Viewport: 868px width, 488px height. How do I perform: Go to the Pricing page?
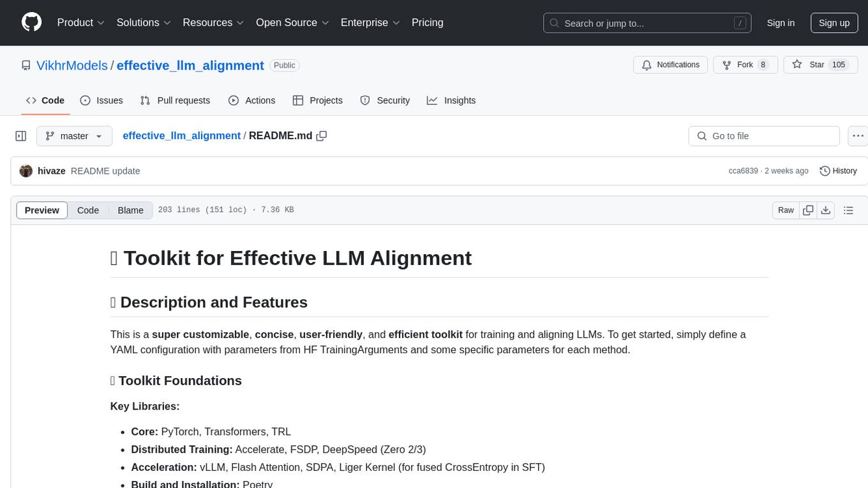(x=428, y=22)
